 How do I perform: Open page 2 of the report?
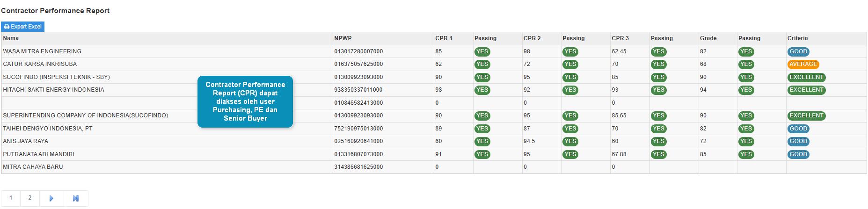click(30, 198)
